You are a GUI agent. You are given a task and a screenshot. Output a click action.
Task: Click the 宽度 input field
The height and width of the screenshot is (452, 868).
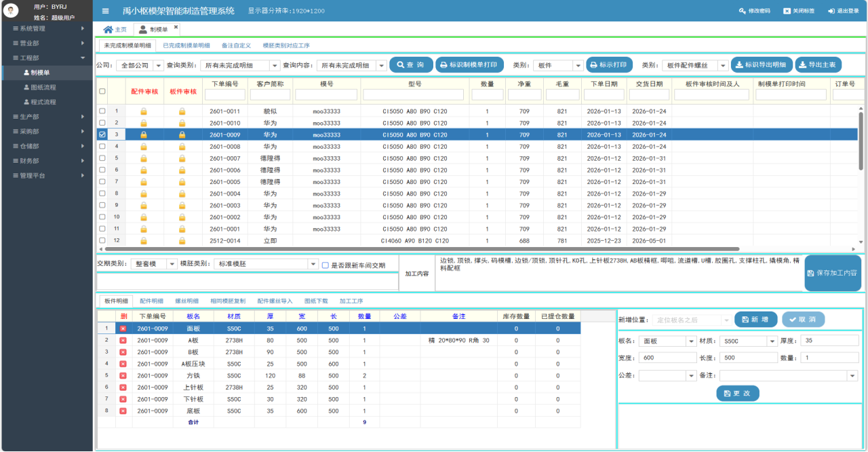667,358
